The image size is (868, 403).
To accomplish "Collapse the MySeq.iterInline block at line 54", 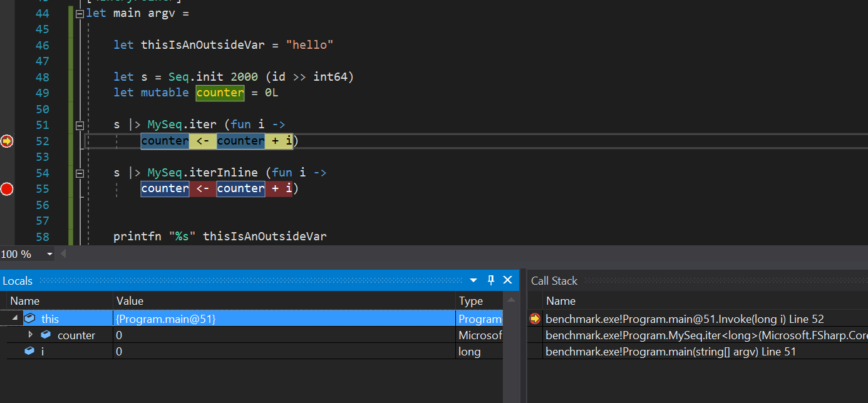I will [x=79, y=173].
